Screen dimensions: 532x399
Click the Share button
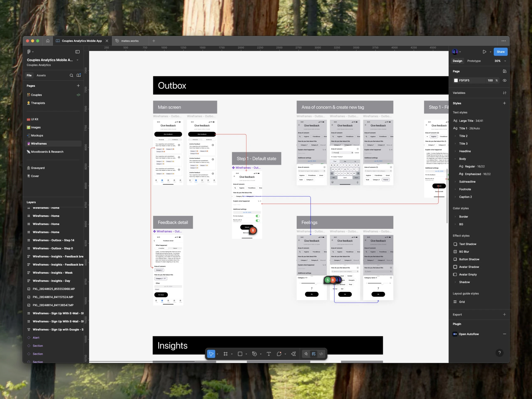[500, 52]
